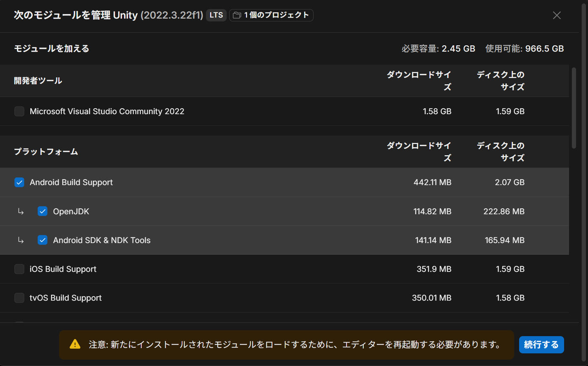Check the tvOS Build Support checkbox

pos(19,298)
